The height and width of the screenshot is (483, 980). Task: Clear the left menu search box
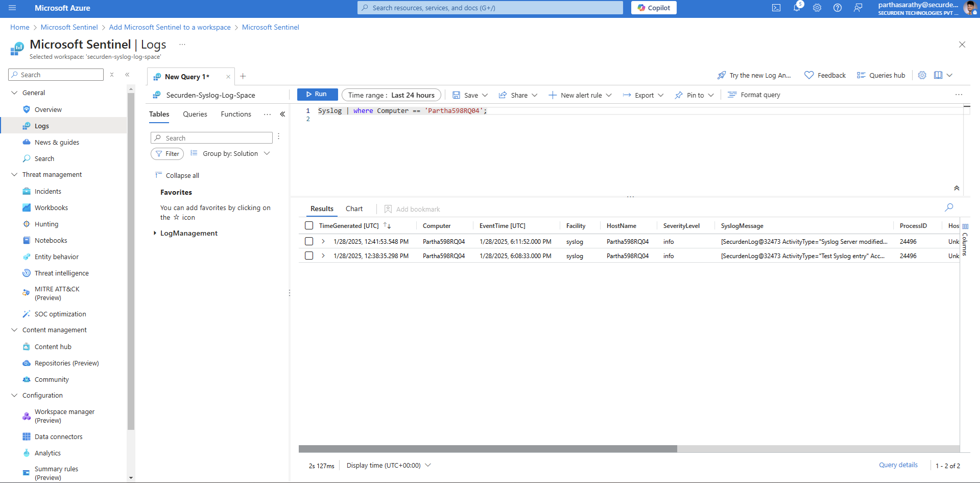click(x=112, y=75)
